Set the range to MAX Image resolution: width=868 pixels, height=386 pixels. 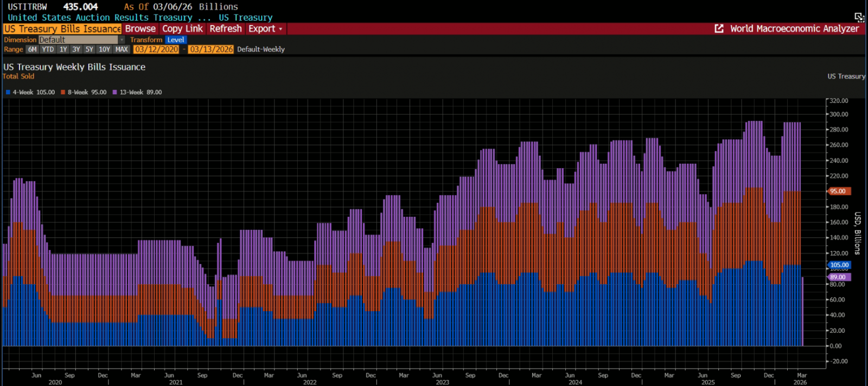(x=122, y=49)
